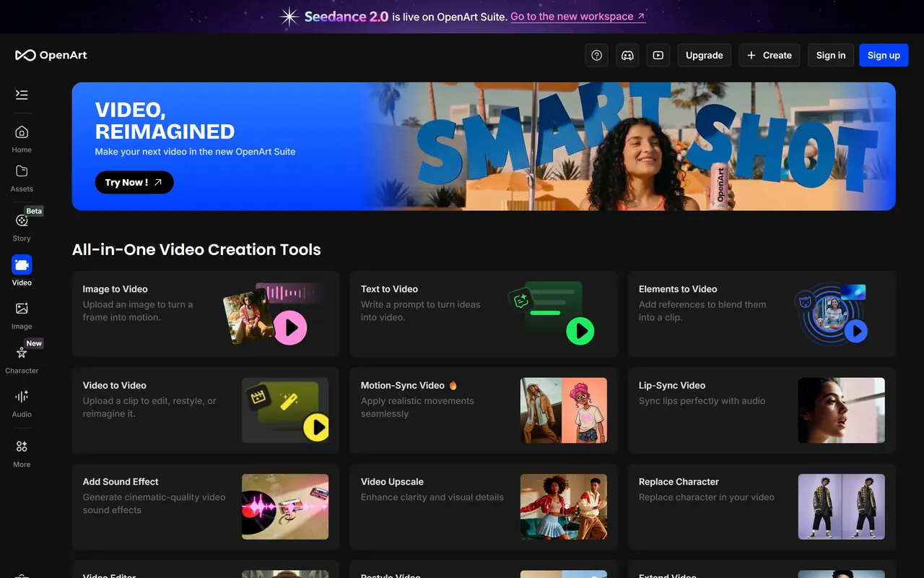Image resolution: width=924 pixels, height=578 pixels.
Task: Click the Create button
Action: tap(770, 55)
